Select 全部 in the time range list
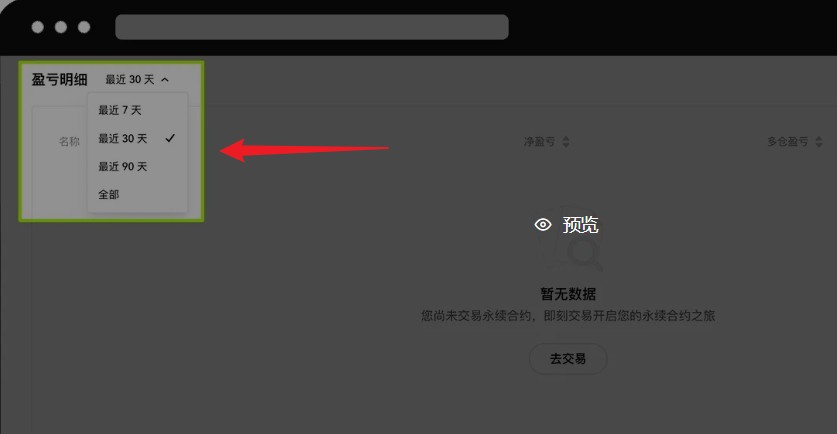 pyautogui.click(x=108, y=195)
